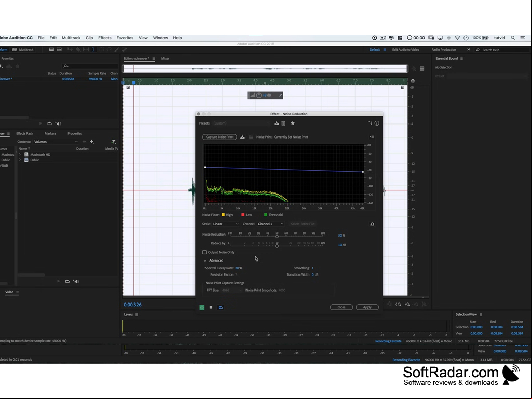Collapse the Advanced section
Screen dimensions: 532x399
[204, 260]
